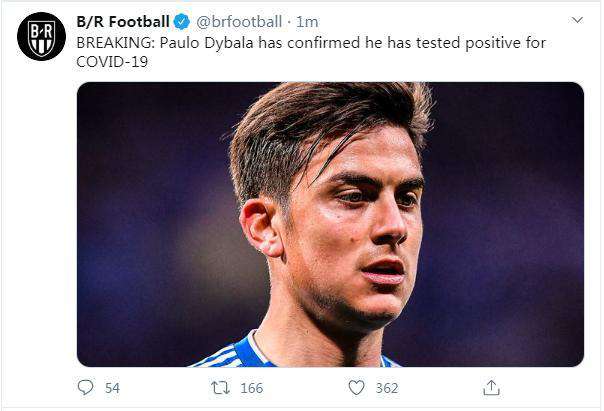Expand the tweet options chevron
Image resolution: width=604 pixels, height=411 pixels.
coord(577,20)
